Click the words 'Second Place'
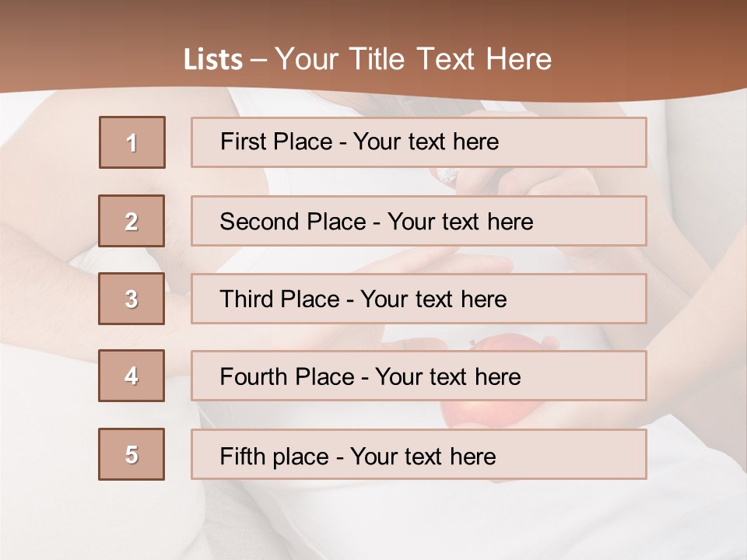 (293, 222)
